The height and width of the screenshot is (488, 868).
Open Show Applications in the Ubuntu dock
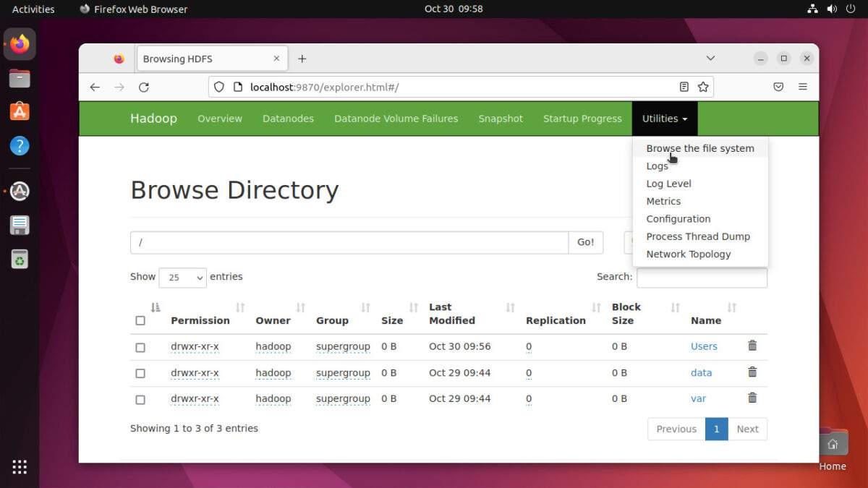20,467
